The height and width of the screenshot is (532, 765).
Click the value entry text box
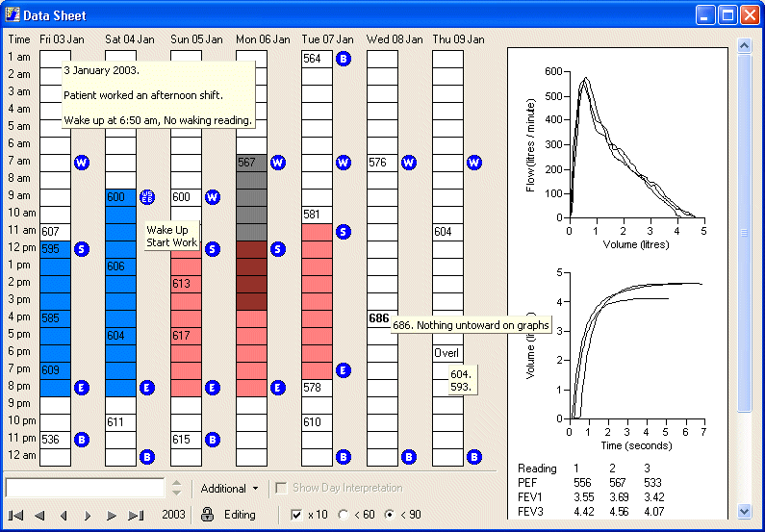(85, 488)
